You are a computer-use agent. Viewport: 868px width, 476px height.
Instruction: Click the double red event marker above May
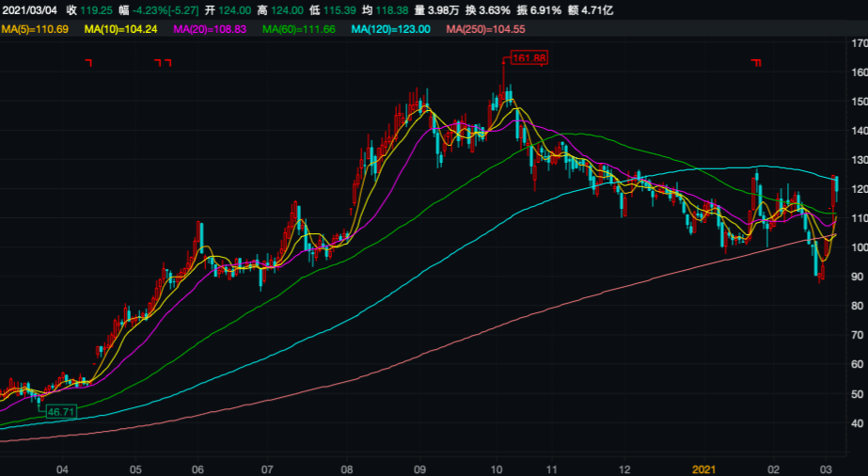[x=163, y=63]
